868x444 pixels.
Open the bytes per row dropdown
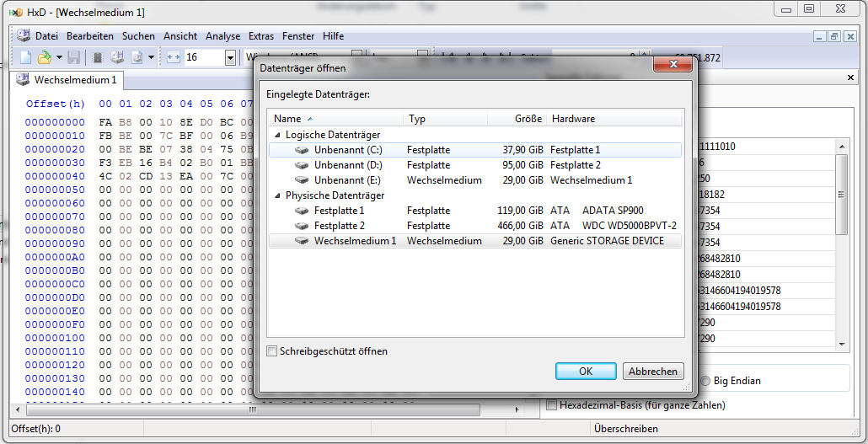pos(230,57)
